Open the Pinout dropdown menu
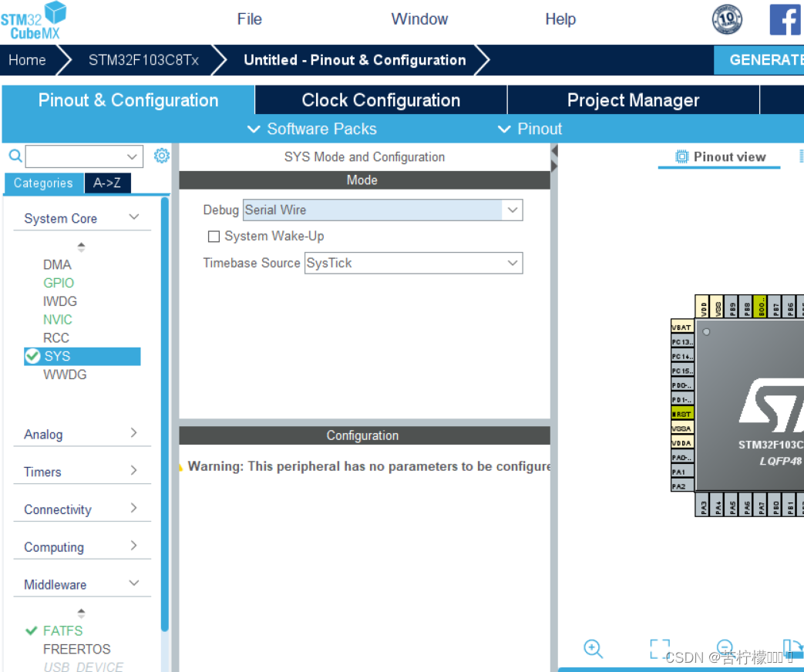804x672 pixels. tap(530, 129)
